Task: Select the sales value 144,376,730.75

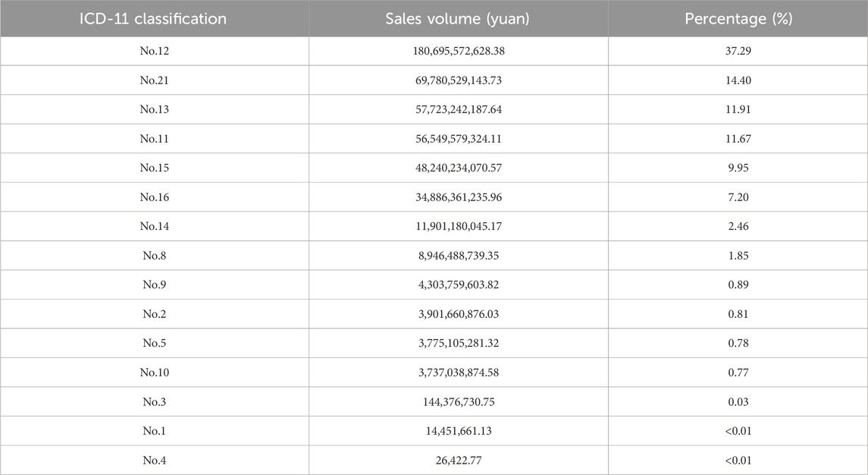Action: coord(459,402)
